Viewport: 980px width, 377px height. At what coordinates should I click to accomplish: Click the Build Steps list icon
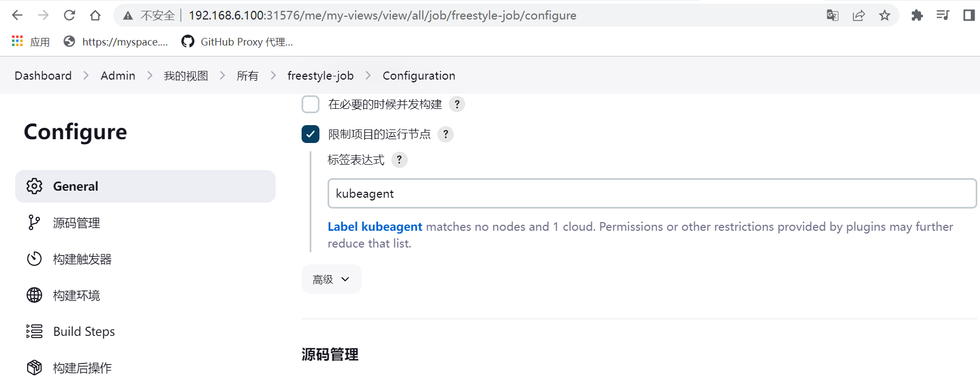click(34, 331)
